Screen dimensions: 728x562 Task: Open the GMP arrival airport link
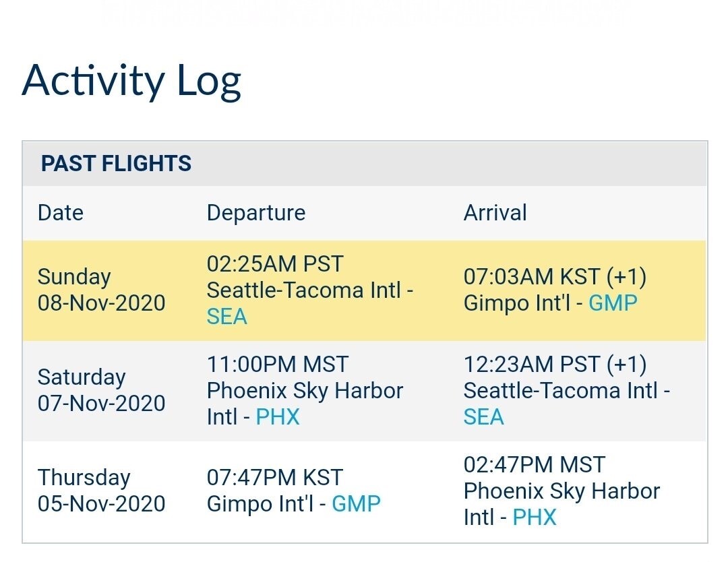(613, 303)
